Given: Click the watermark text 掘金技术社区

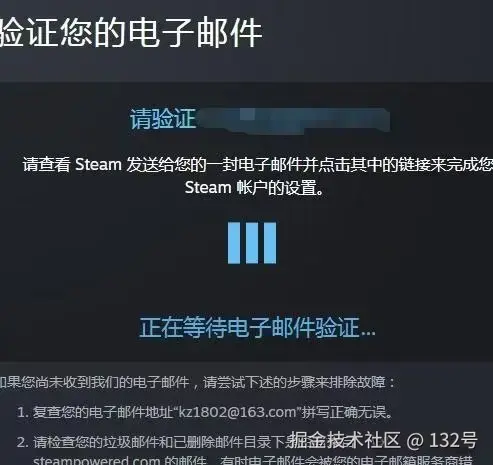Looking at the screenshot, I should [344, 440].
